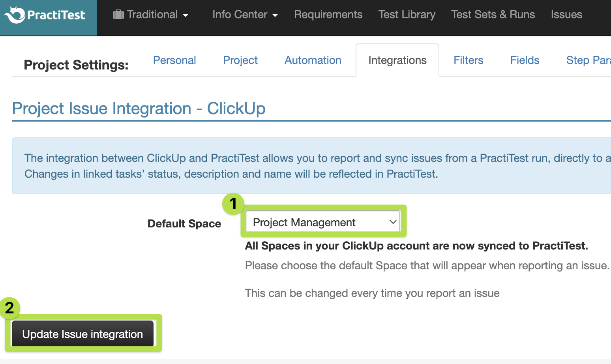Image resolution: width=611 pixels, height=364 pixels.
Task: Click the Project Issue Integration - ClickUp heading
Action: tap(139, 109)
